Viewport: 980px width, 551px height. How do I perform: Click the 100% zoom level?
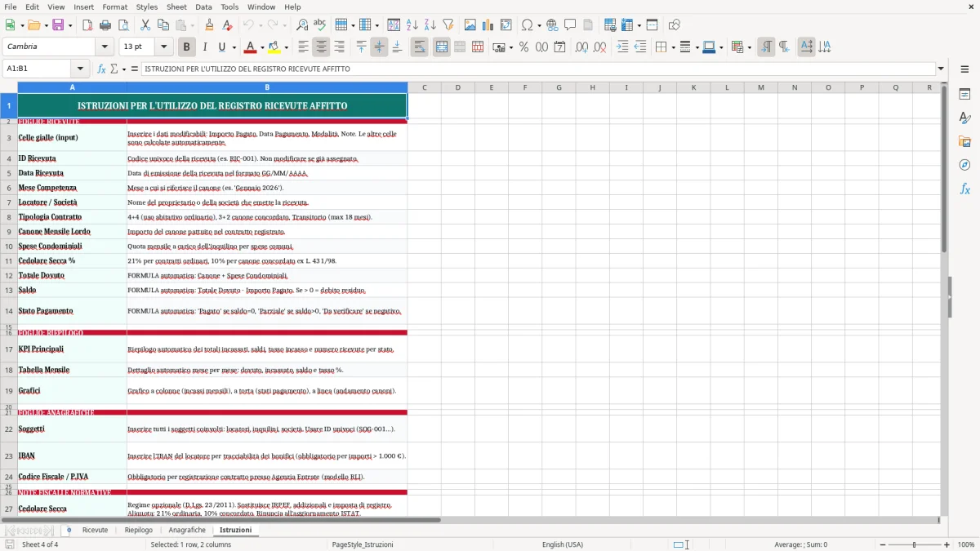point(966,544)
